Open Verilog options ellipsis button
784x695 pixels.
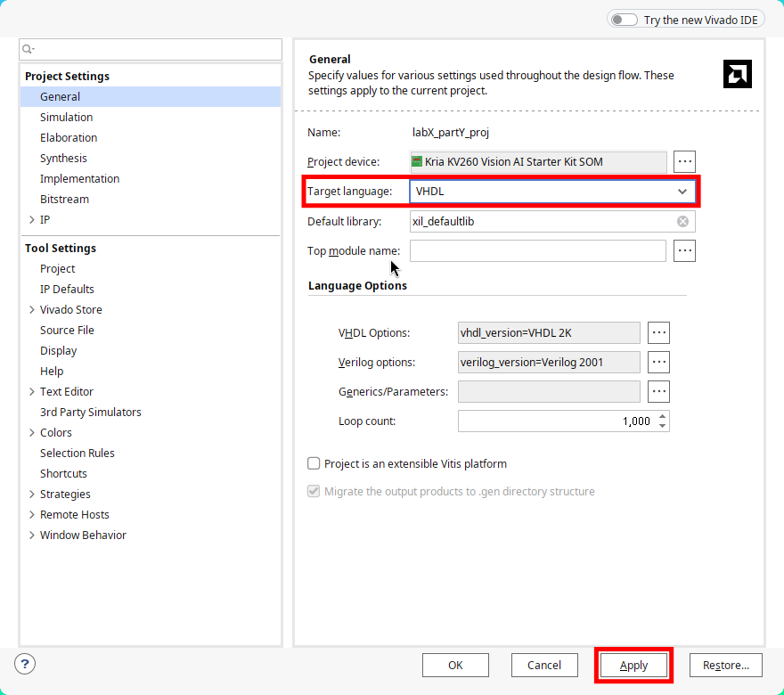[658, 362]
